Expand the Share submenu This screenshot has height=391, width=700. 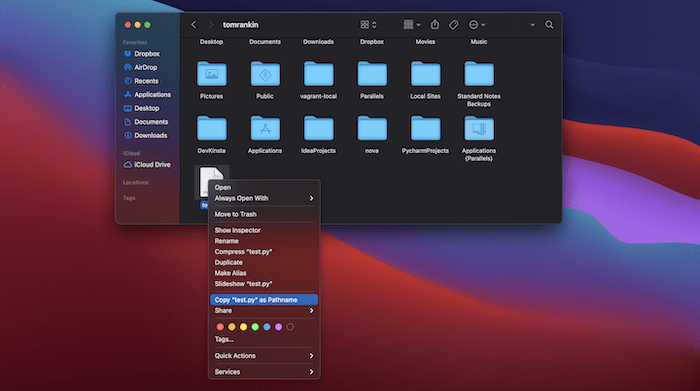pos(264,311)
